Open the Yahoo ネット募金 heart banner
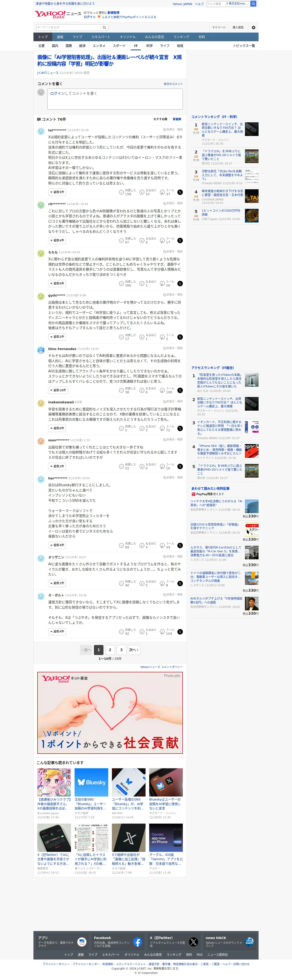 (110, 713)
